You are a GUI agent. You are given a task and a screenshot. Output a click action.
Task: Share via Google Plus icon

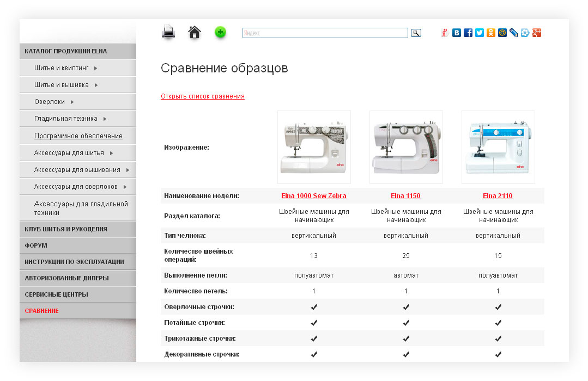(537, 33)
